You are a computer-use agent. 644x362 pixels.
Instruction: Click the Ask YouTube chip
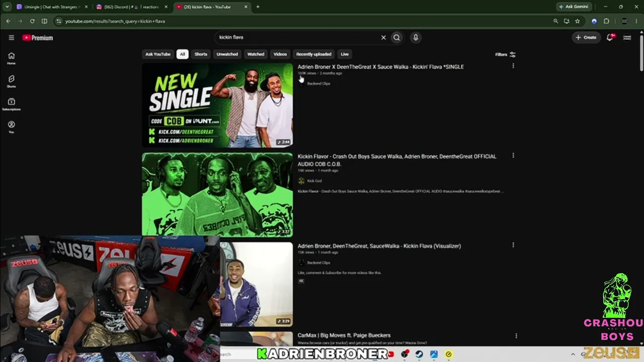pyautogui.click(x=158, y=54)
